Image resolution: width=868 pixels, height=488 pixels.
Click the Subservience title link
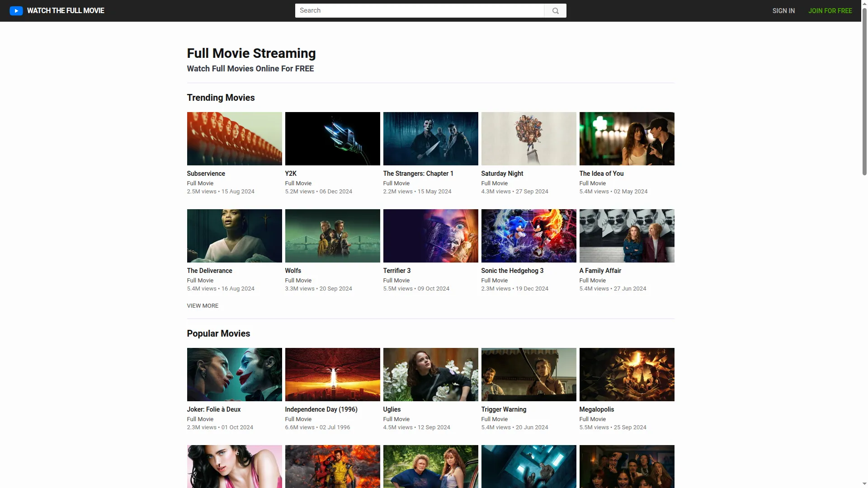(x=206, y=174)
